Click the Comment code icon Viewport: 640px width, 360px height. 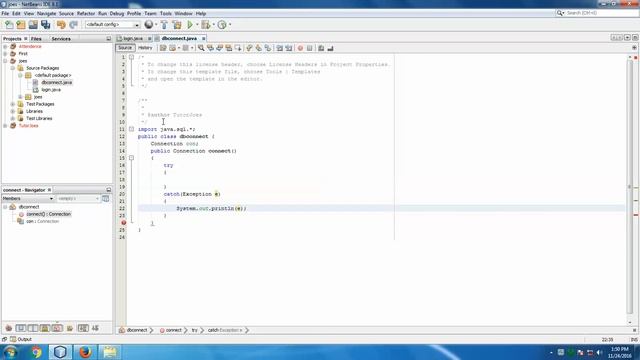tap(321, 48)
